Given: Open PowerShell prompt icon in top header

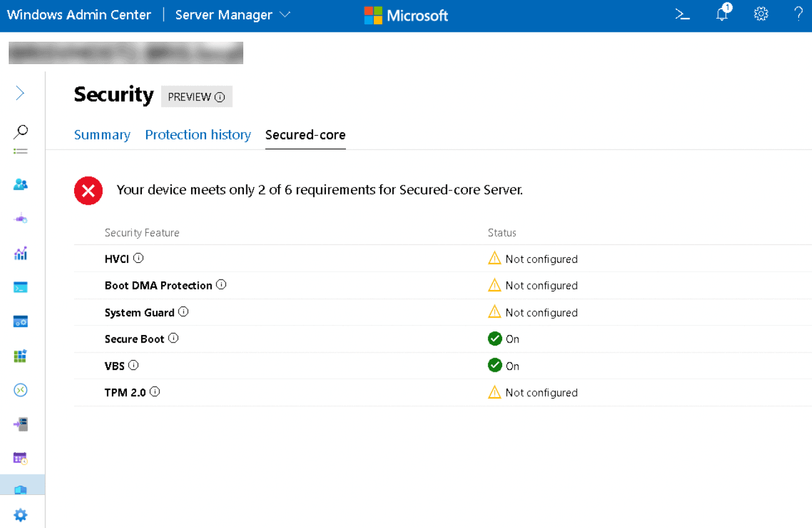Looking at the screenshot, I should point(683,14).
